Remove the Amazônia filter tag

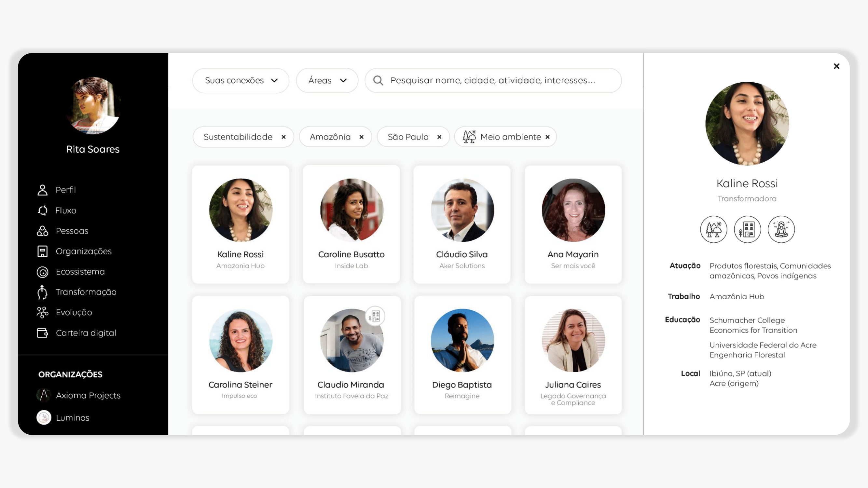click(361, 137)
